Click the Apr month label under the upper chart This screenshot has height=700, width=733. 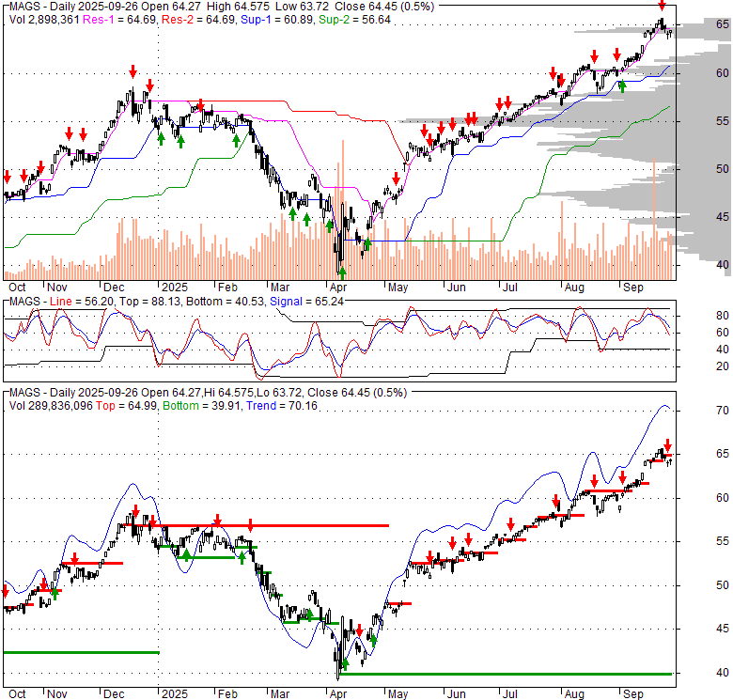click(x=337, y=288)
